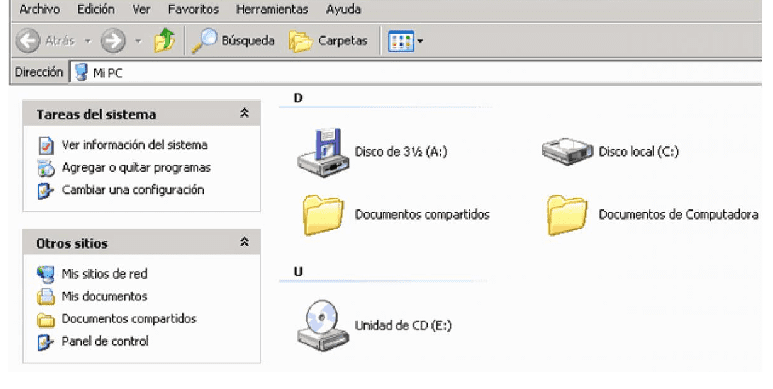Select Documentos compartidos folder icon in main pane
Viewport: 773px width, 389px height.
pos(323,215)
